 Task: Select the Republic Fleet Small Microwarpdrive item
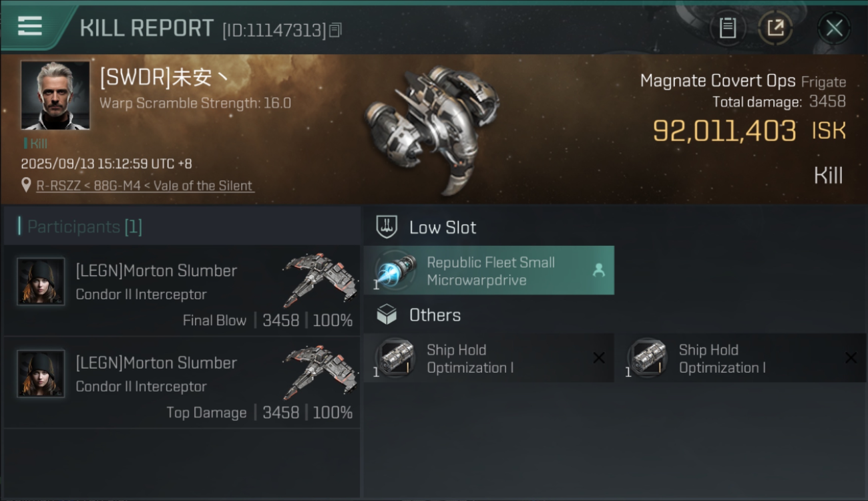click(489, 271)
